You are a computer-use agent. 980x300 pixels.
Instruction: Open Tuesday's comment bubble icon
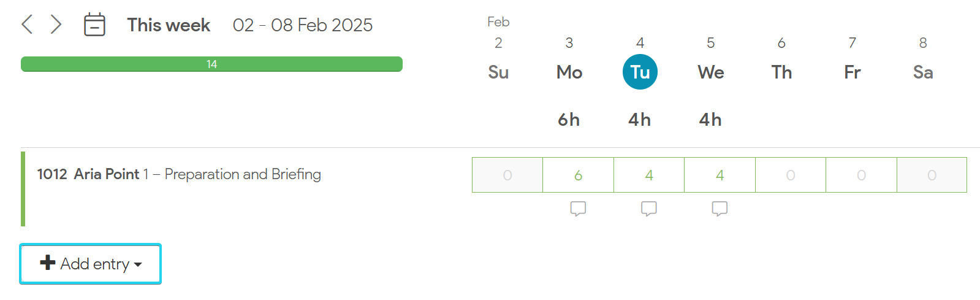click(649, 209)
